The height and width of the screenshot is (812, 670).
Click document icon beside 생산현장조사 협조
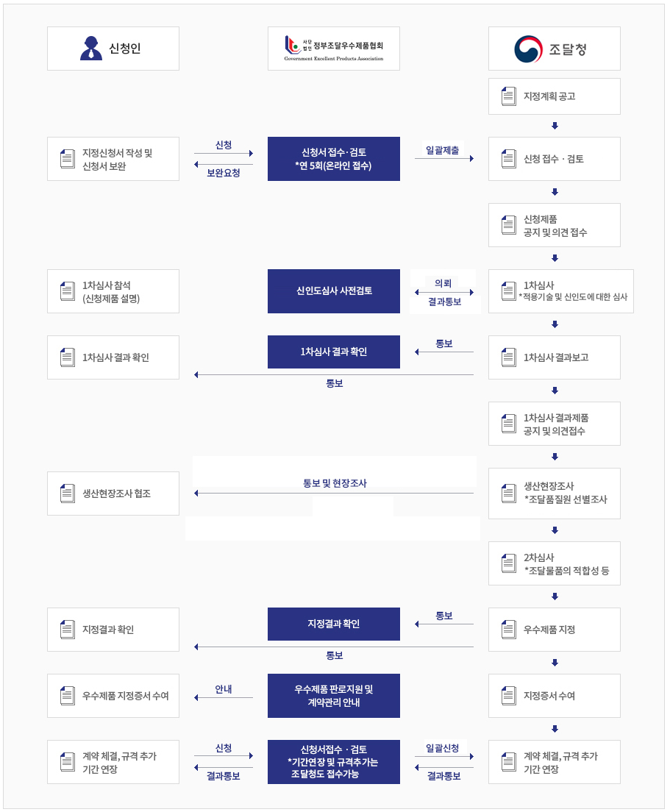[x=67, y=494]
